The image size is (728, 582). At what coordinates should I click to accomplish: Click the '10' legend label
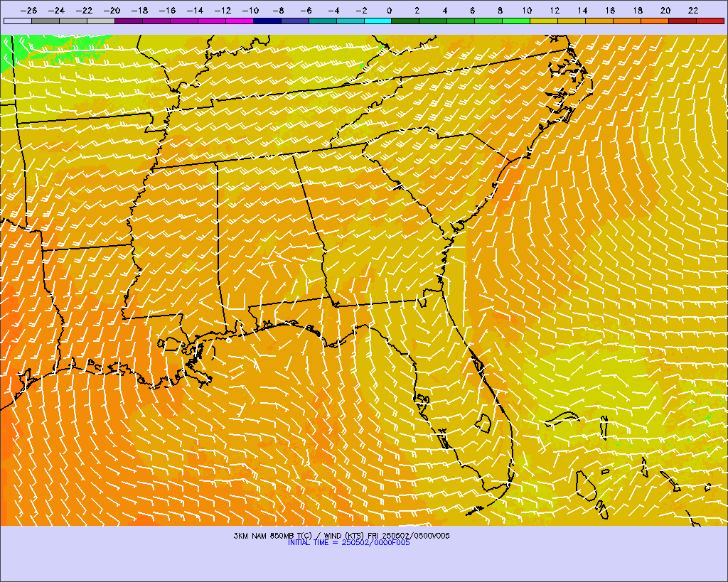(527, 10)
